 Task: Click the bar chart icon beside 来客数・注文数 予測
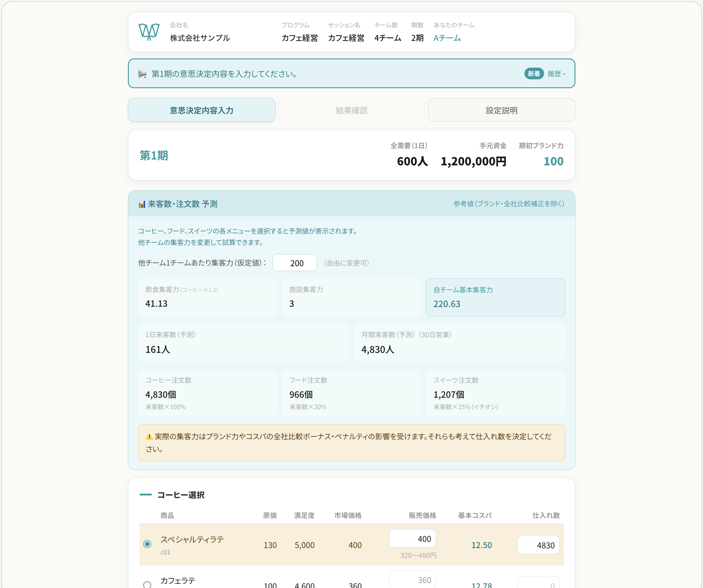click(x=142, y=204)
